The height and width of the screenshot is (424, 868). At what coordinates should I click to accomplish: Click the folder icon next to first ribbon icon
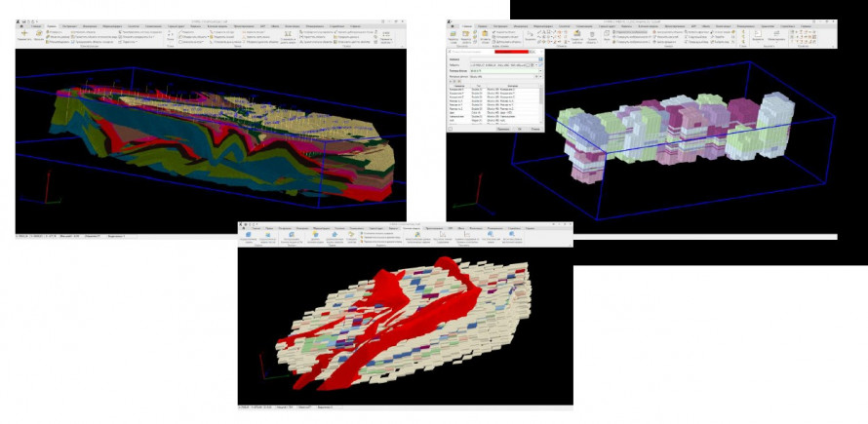[x=465, y=33]
